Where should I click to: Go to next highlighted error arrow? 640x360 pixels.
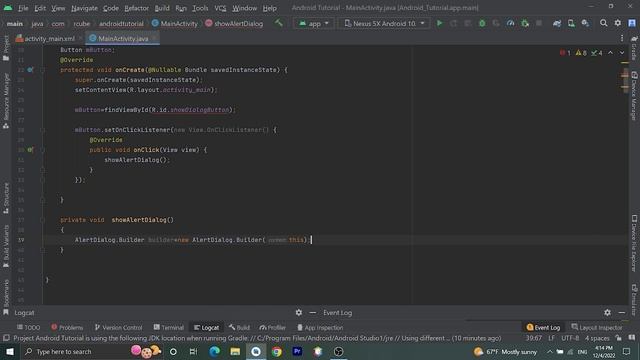(x=622, y=53)
